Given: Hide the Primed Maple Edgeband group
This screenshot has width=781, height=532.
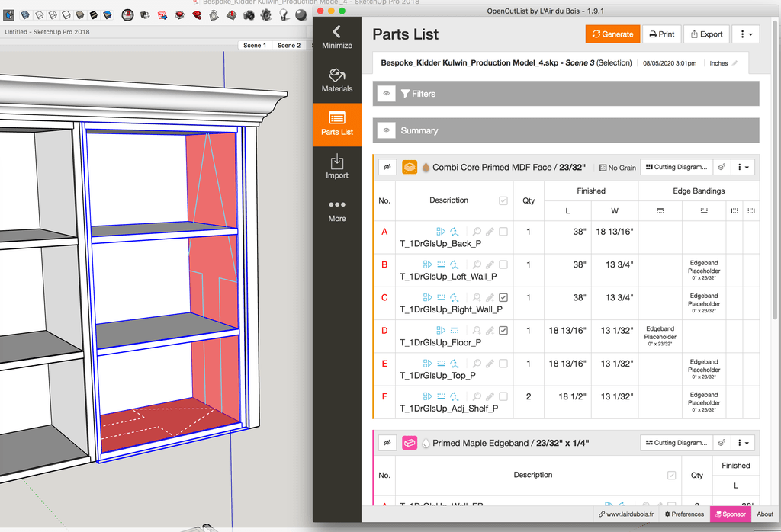Looking at the screenshot, I should click(x=387, y=443).
